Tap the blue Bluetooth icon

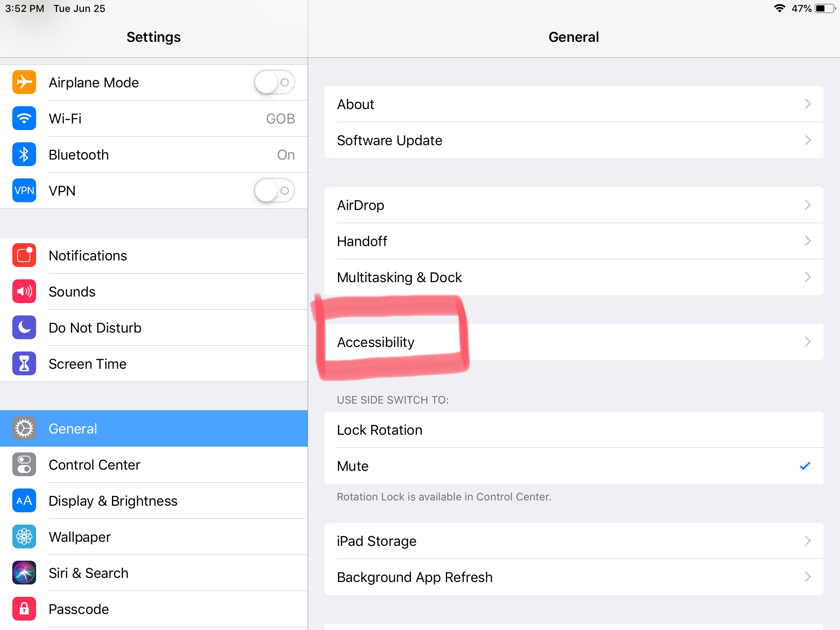24,155
